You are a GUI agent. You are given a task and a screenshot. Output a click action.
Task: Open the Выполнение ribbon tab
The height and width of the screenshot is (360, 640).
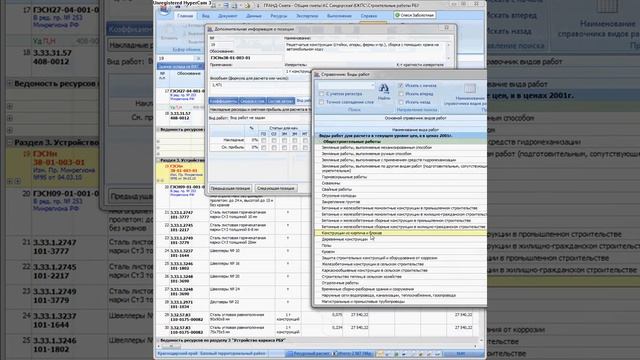coord(339,16)
